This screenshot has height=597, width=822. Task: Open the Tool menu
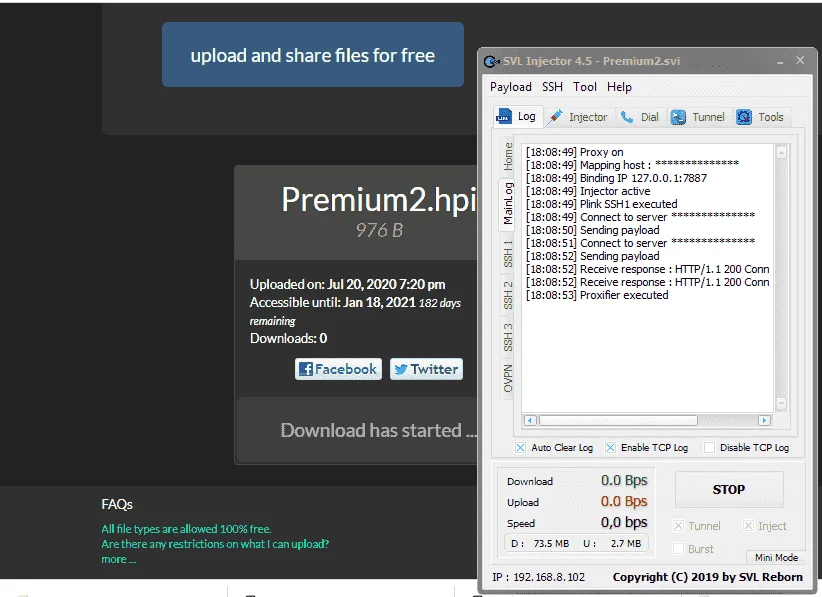pos(585,87)
